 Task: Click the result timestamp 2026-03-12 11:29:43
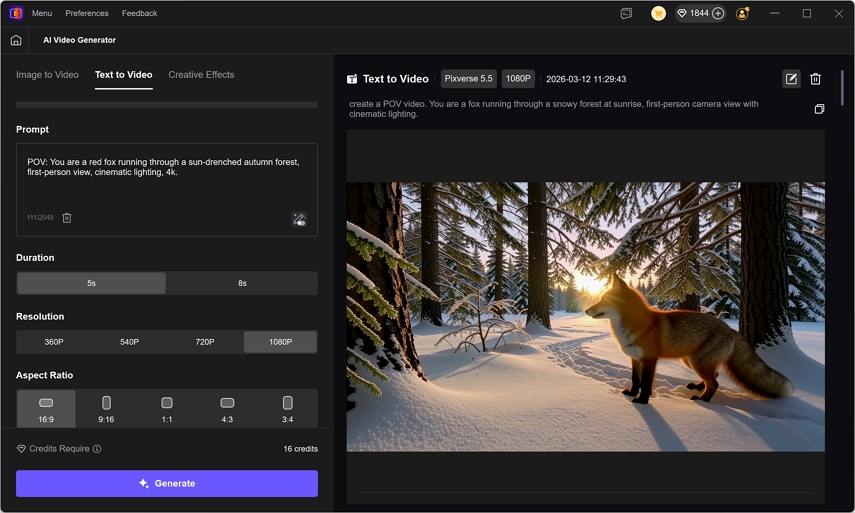(x=586, y=79)
